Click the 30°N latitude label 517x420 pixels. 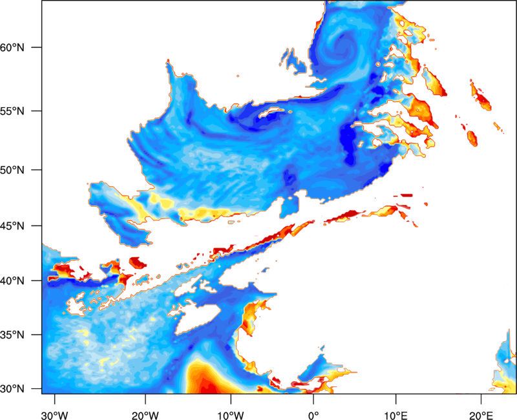(12, 389)
